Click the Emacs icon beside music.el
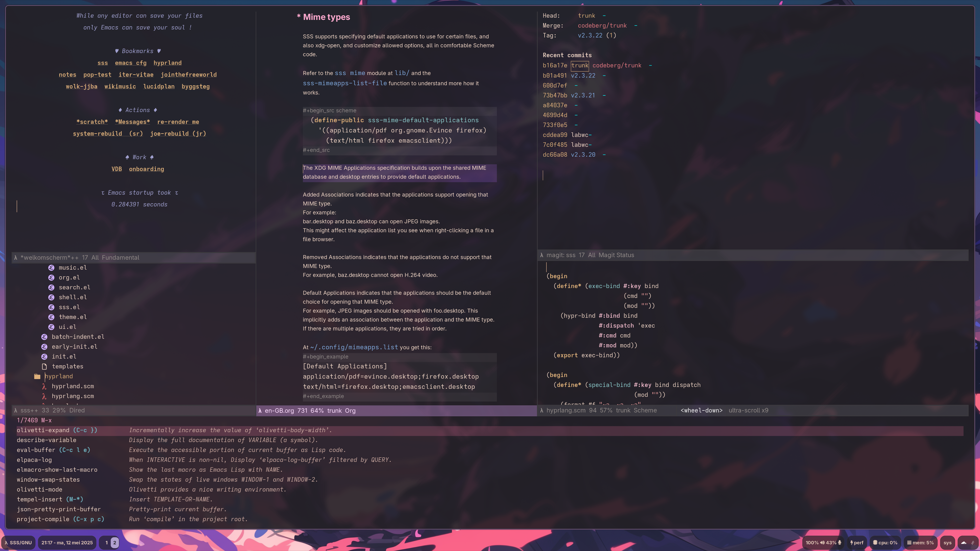The height and width of the screenshot is (551, 980). tap(51, 268)
